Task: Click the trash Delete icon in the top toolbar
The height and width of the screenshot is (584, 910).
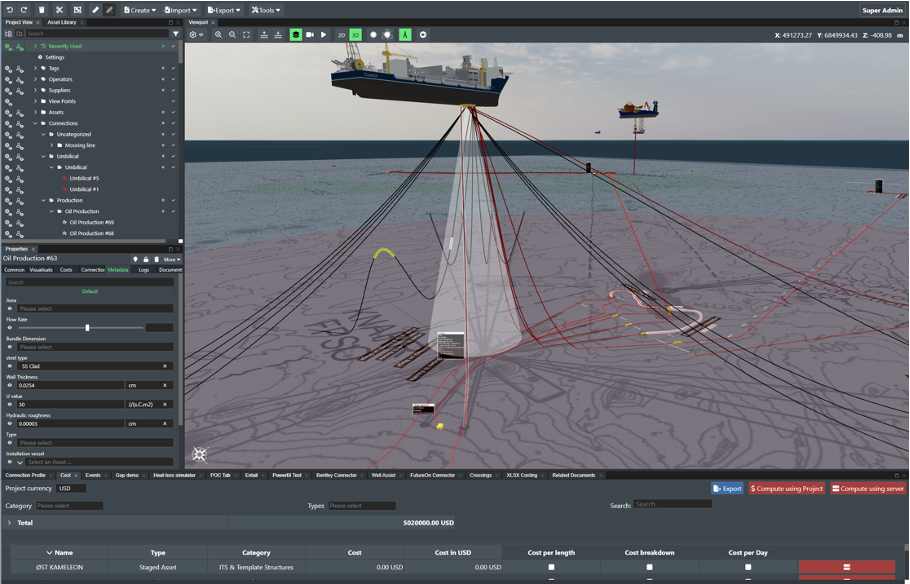Action: [42, 10]
